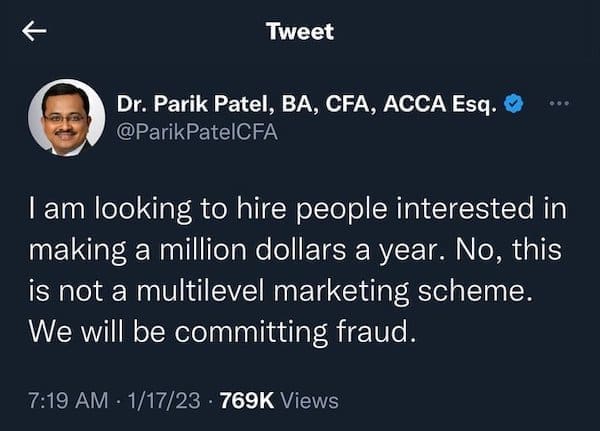Tap the back arrow icon
The image size is (600, 431).
pyautogui.click(x=35, y=32)
